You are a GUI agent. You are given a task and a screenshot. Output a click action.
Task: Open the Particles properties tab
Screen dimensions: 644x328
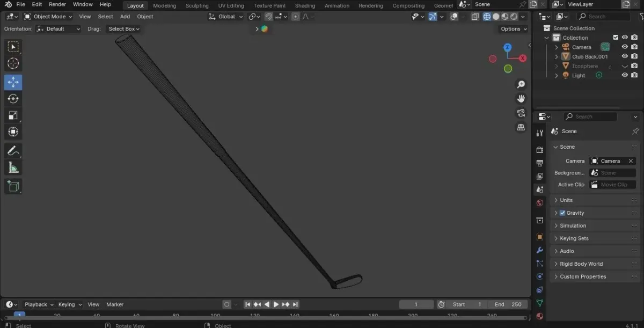pyautogui.click(x=540, y=264)
